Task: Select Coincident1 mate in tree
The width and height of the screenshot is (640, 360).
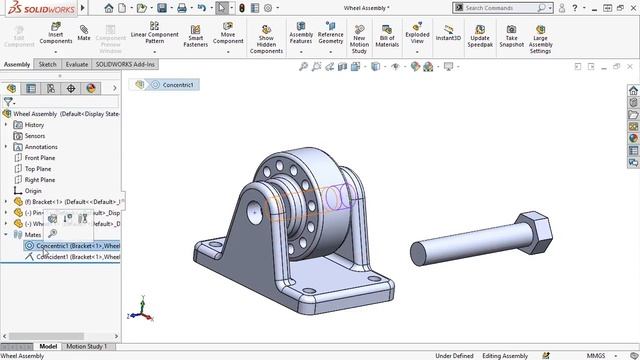Action: (72, 257)
